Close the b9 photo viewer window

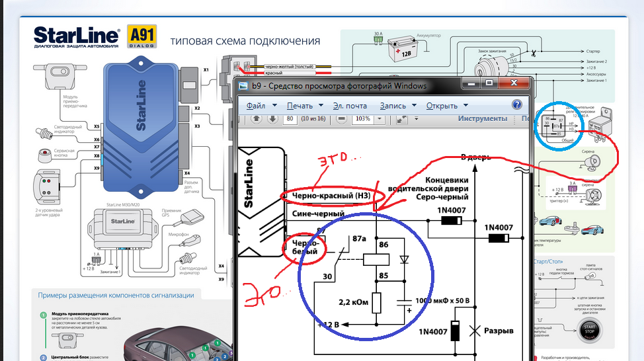[514, 83]
